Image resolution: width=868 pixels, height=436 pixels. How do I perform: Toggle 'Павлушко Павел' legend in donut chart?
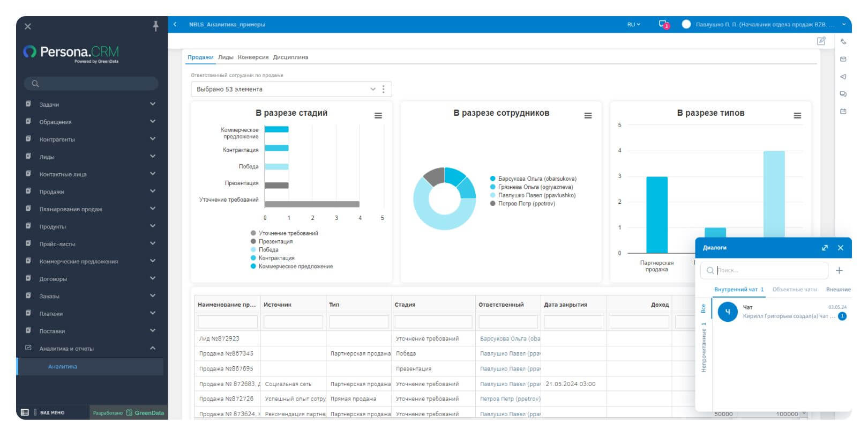[533, 195]
